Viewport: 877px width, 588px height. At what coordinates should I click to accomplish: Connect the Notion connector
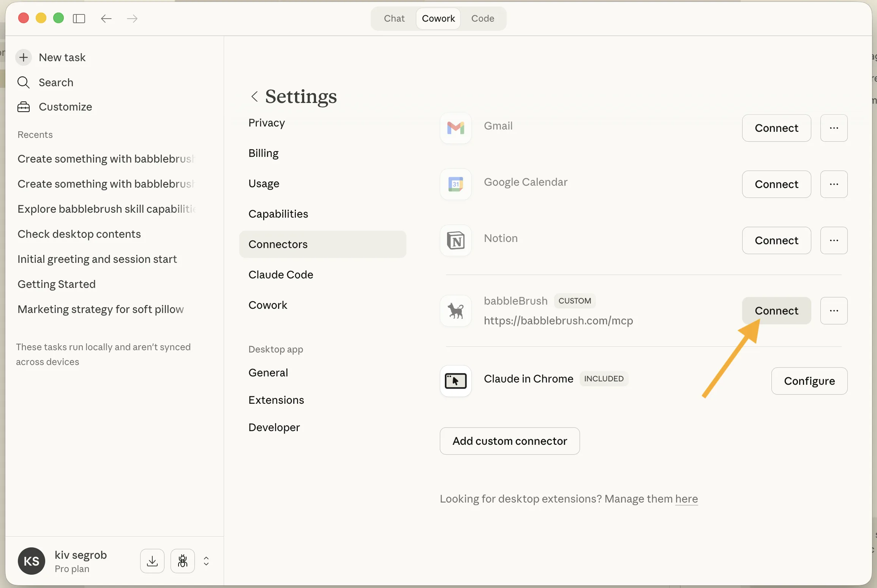[x=776, y=240]
